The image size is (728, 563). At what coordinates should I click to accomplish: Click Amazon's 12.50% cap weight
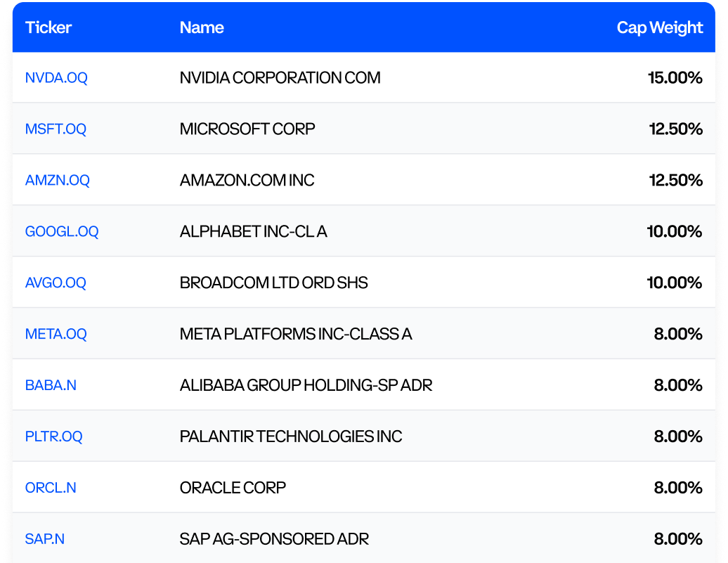(x=676, y=180)
